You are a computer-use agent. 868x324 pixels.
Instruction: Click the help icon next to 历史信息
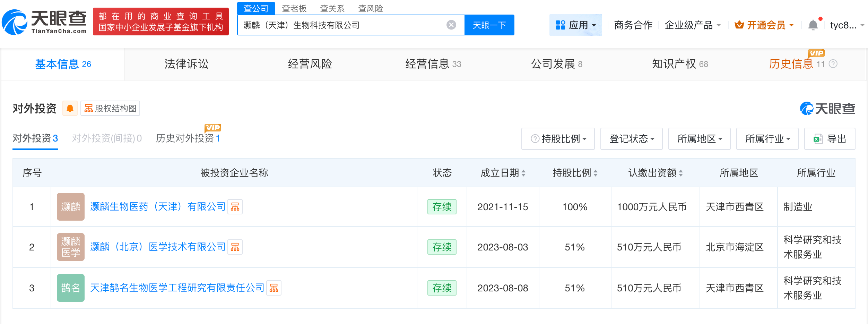coord(833,64)
